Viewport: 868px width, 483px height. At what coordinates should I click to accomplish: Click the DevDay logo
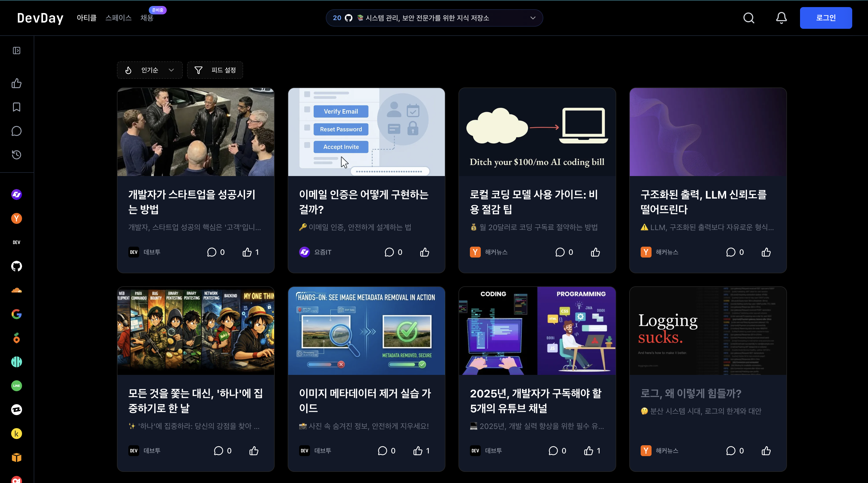tap(40, 18)
